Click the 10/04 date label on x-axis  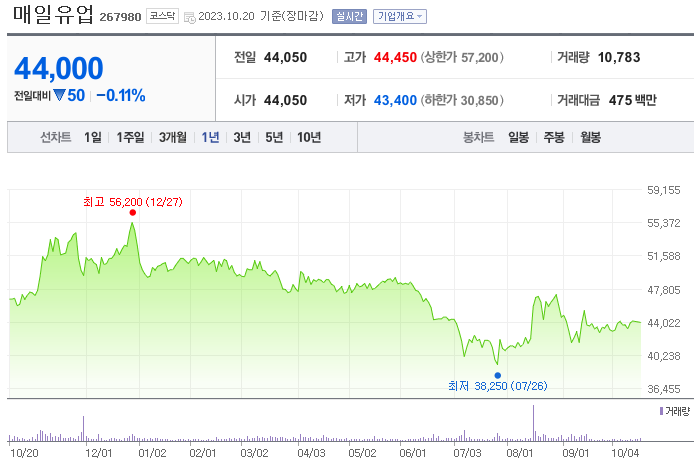point(625,453)
